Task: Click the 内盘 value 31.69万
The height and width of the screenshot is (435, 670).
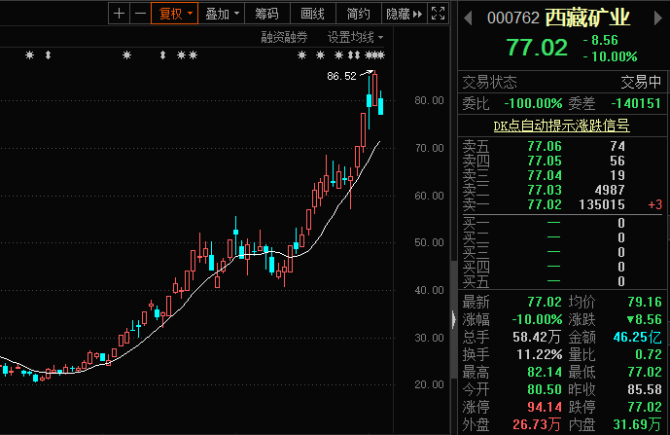Action: coord(638,424)
